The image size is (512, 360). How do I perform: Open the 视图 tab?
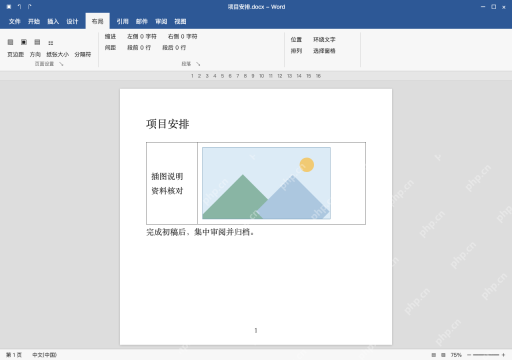[x=180, y=22]
